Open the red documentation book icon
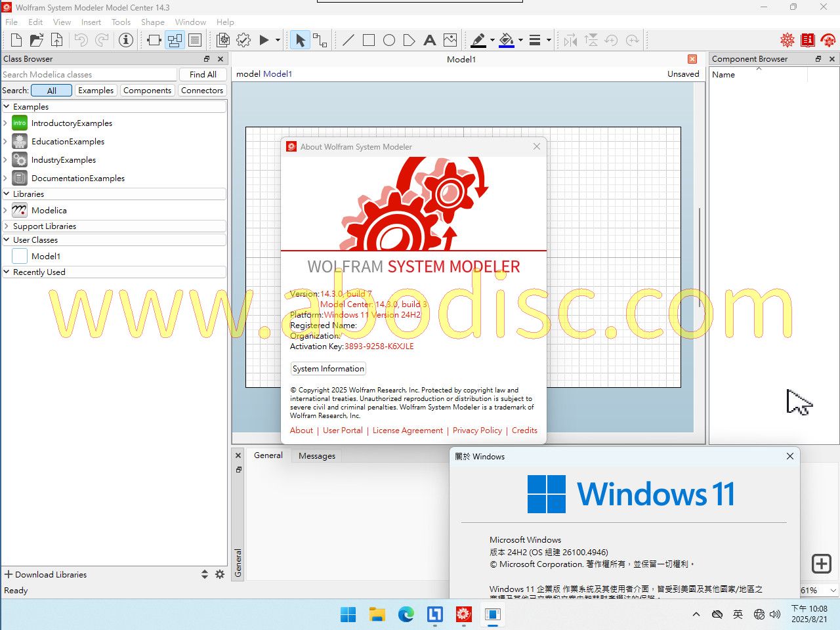Viewport: 840px width, 630px height. click(808, 40)
